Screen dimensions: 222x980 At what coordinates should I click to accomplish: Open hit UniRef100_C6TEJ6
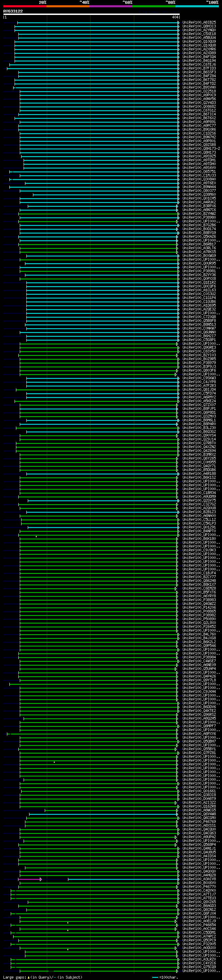(x=199, y=65)
